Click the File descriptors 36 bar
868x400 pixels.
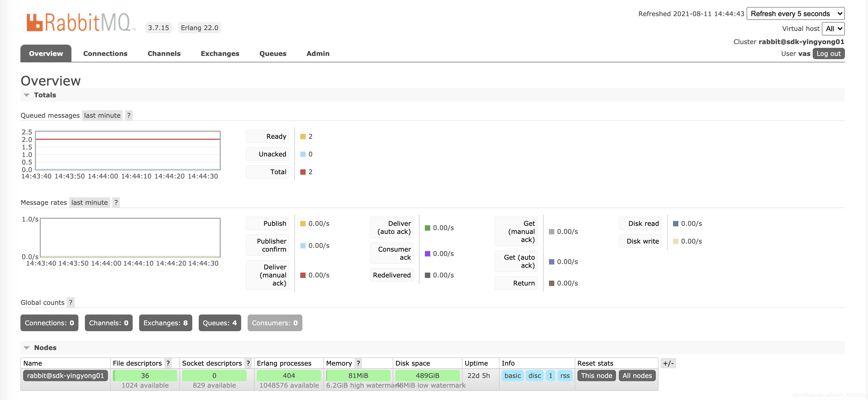[x=145, y=376]
